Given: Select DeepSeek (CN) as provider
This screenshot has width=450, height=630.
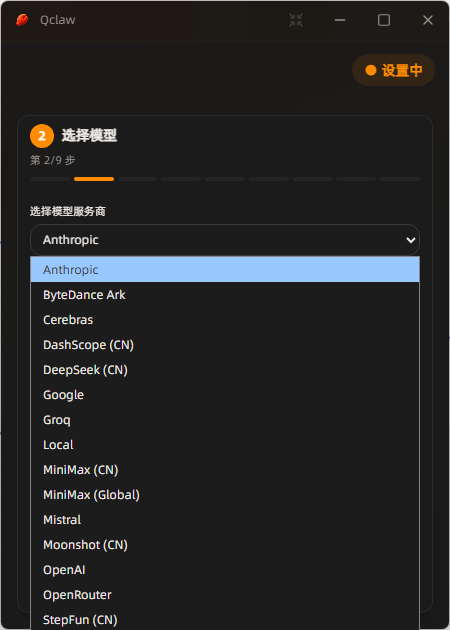Looking at the screenshot, I should pyautogui.click(x=225, y=370).
